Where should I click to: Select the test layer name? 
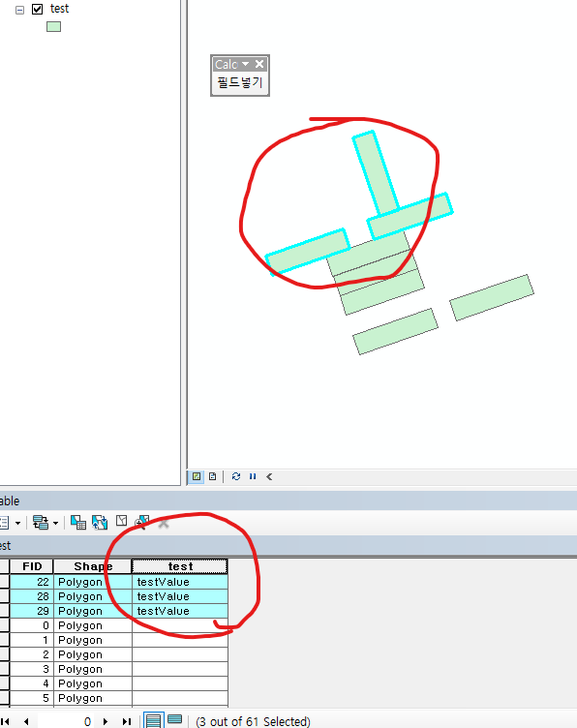[x=59, y=9]
